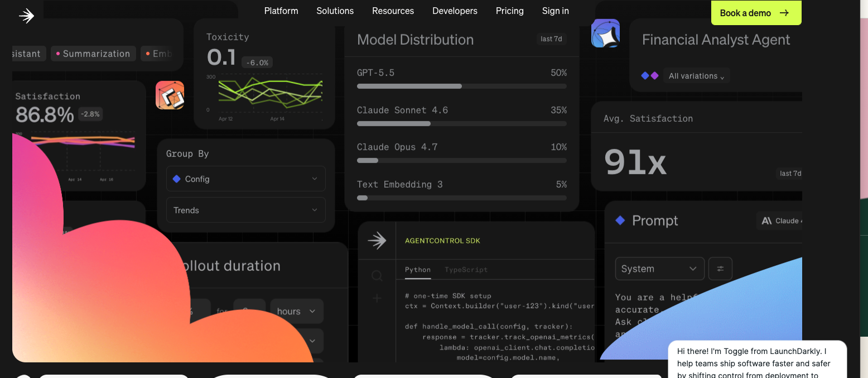Click the blue agent avatar icon
Viewport: 868px width, 378px height.
[x=605, y=33]
